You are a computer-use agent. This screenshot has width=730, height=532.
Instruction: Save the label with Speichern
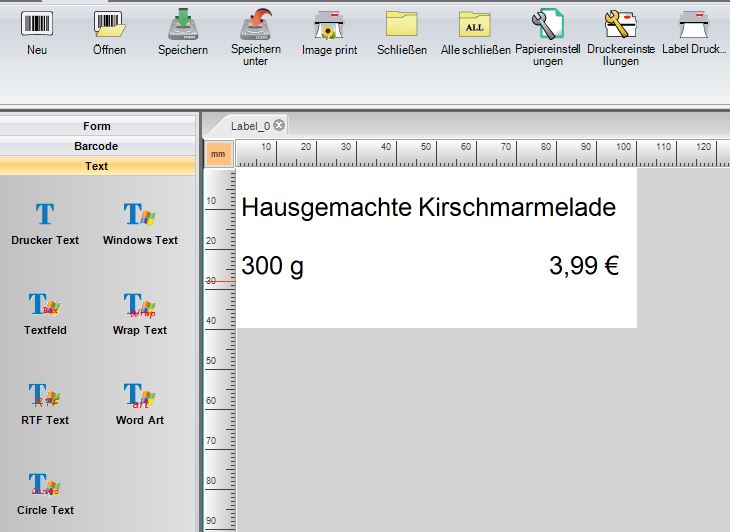(x=182, y=33)
